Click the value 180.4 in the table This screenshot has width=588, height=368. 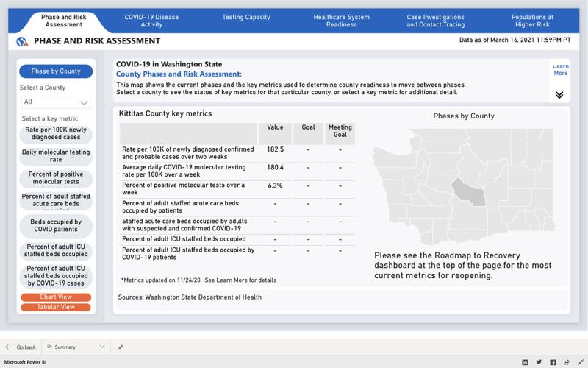click(x=275, y=168)
